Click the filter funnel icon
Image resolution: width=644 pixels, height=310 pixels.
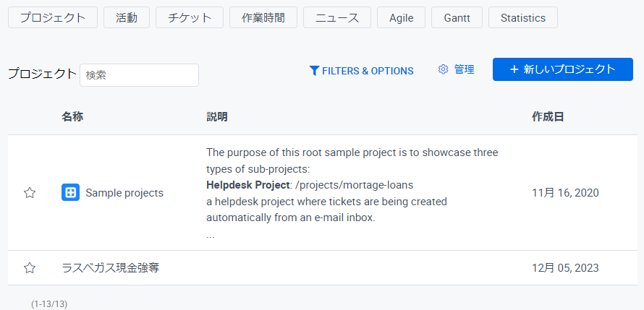click(x=314, y=71)
